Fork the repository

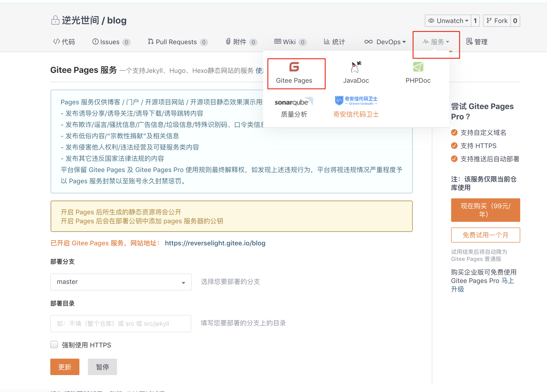(497, 21)
